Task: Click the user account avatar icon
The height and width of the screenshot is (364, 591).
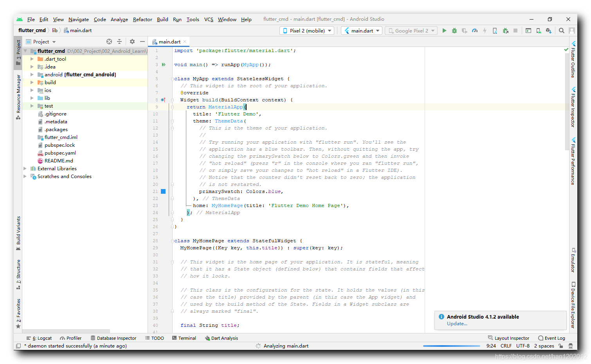Action: point(572,31)
